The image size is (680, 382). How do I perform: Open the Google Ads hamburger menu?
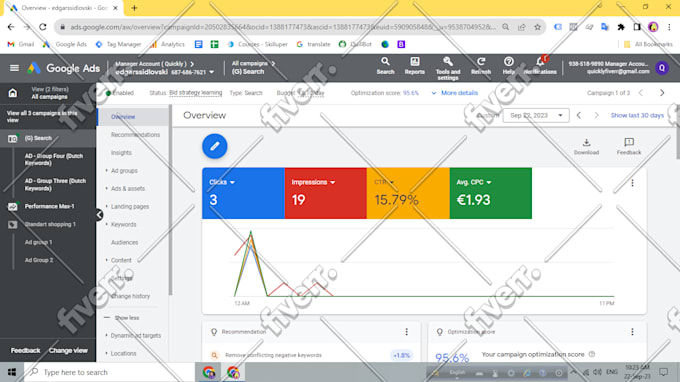tap(14, 68)
